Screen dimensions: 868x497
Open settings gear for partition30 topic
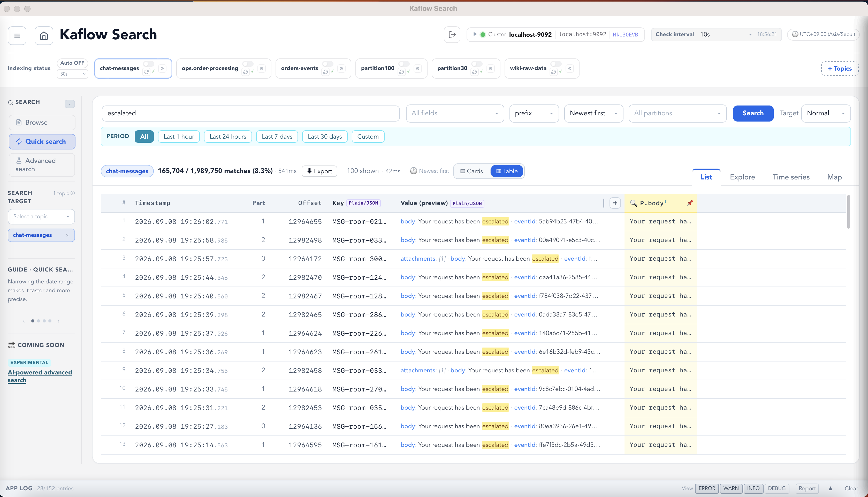pos(491,69)
